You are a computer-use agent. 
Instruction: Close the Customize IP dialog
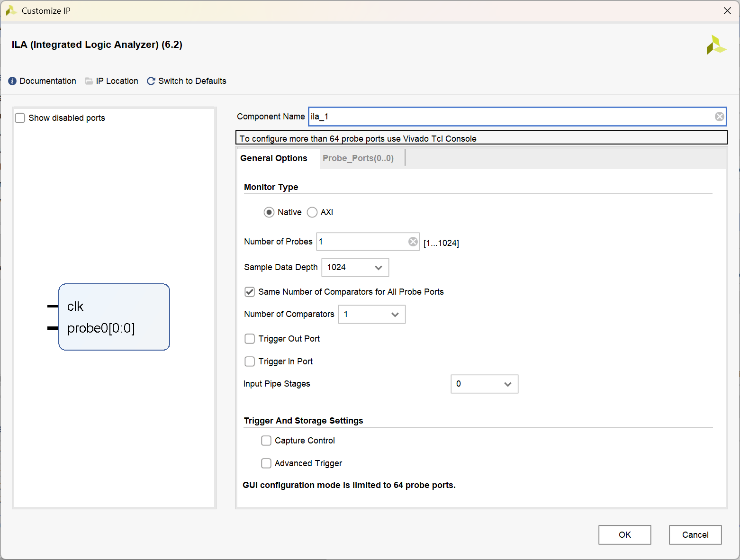point(727,10)
